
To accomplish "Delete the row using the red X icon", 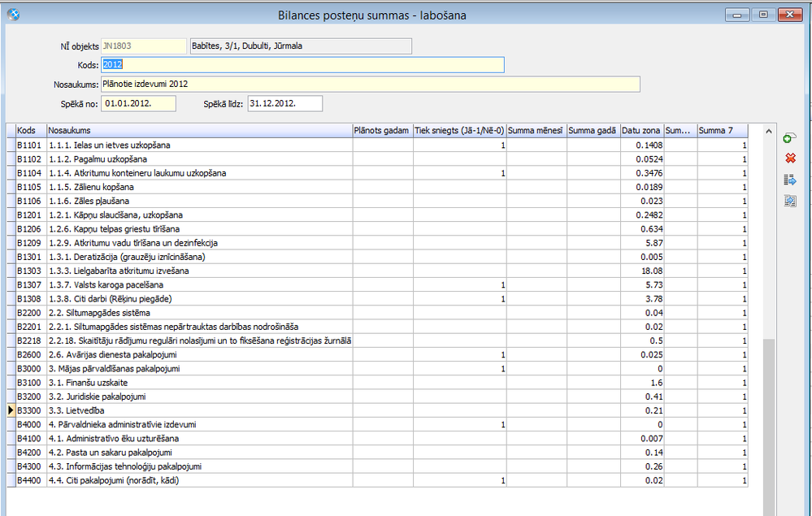I will coord(790,158).
